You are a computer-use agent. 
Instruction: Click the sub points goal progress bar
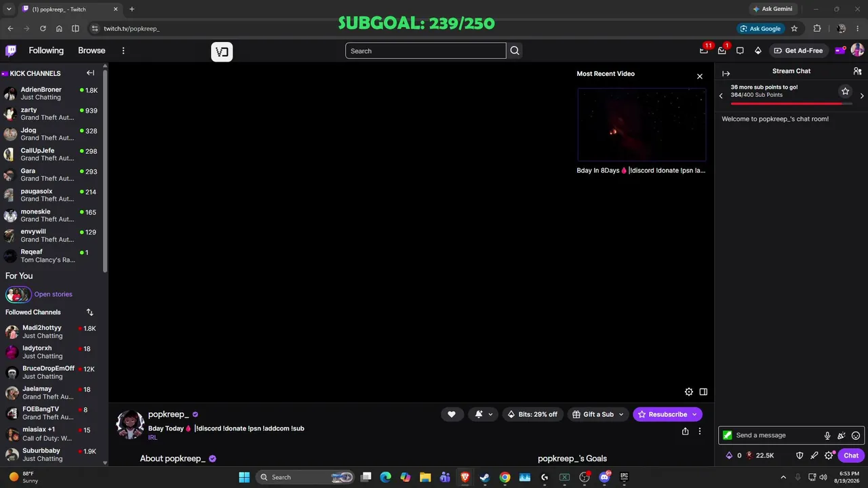click(x=791, y=104)
